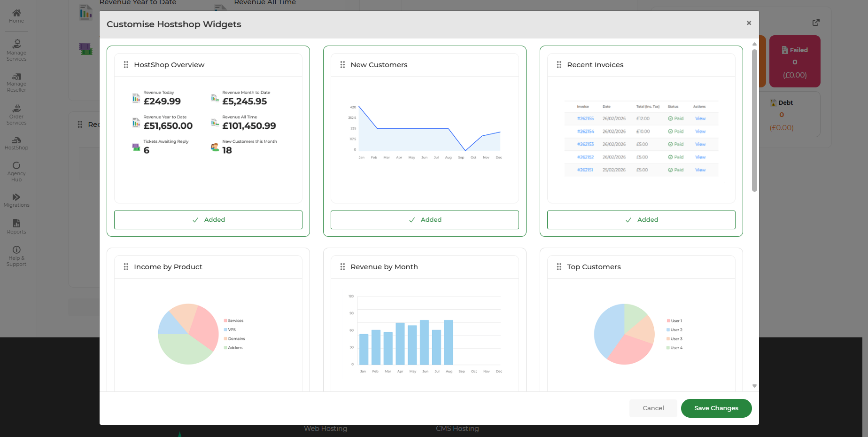The height and width of the screenshot is (437, 868).
Task: Click the external link icon behind the dialog
Action: tap(816, 22)
